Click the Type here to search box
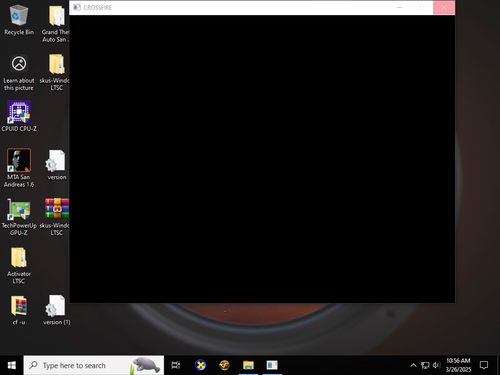Screen dimensions: 500x375 (94, 365)
